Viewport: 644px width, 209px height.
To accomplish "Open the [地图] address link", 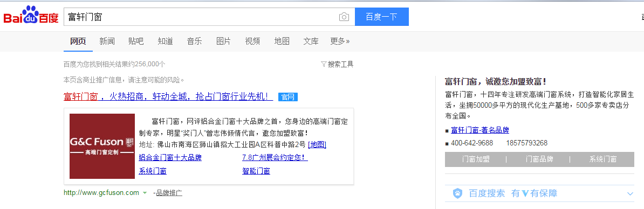I will coord(317,144).
